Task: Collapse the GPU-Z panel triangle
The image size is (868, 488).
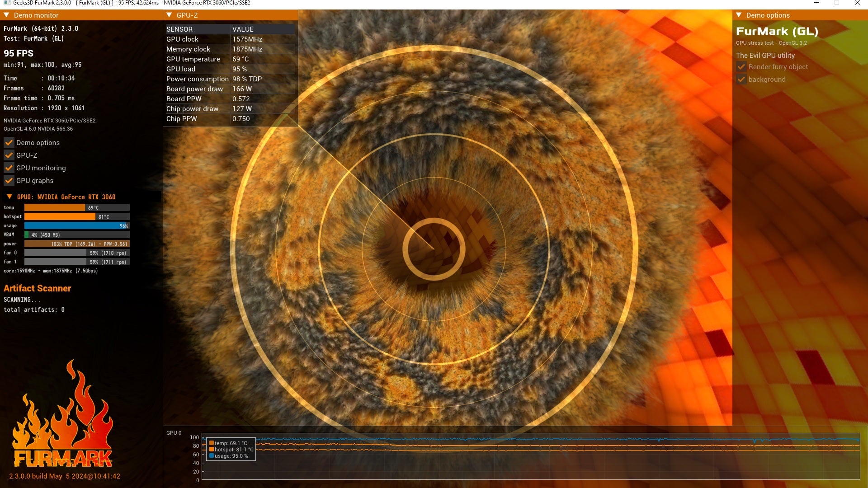Action: click(x=170, y=15)
